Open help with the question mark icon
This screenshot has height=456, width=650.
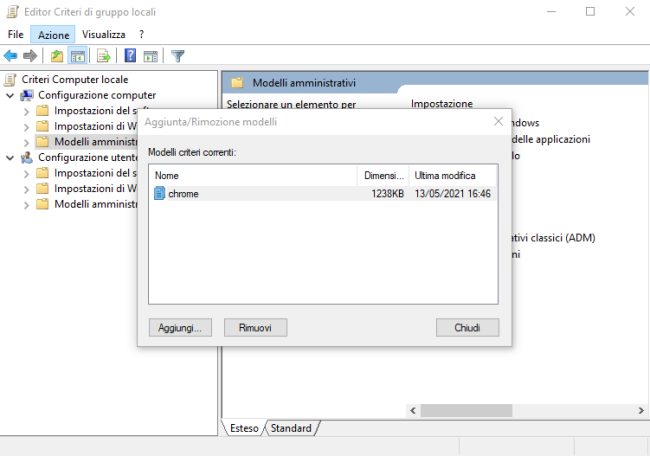click(130, 56)
